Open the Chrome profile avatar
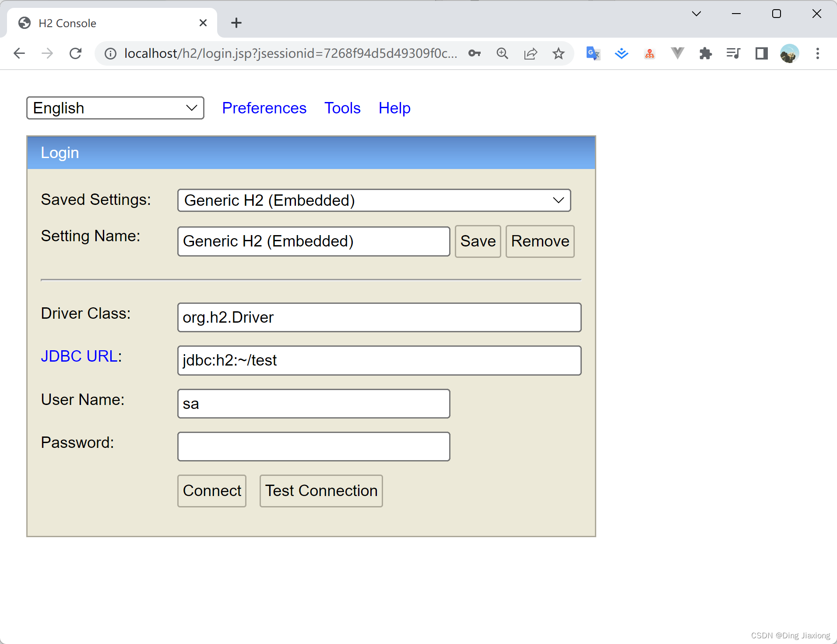This screenshot has width=837, height=644. click(x=790, y=53)
